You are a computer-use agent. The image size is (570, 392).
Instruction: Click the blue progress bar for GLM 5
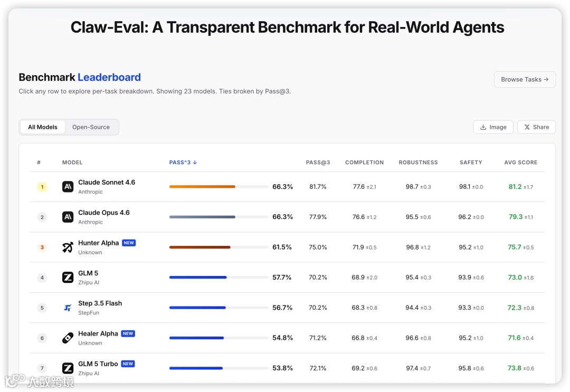pos(198,278)
